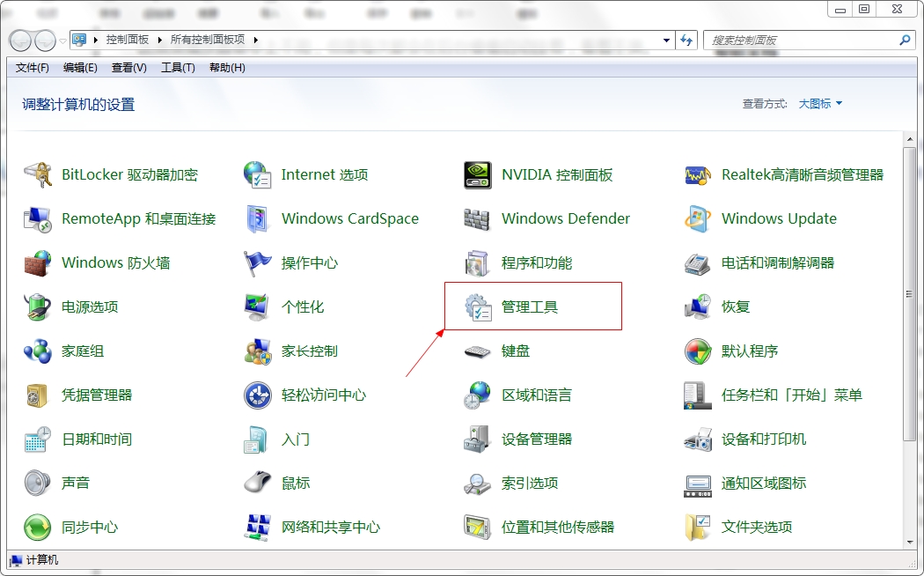924x576 pixels.
Task: Click 所有控制面板项 breadcrumb segment
Action: tap(208, 40)
